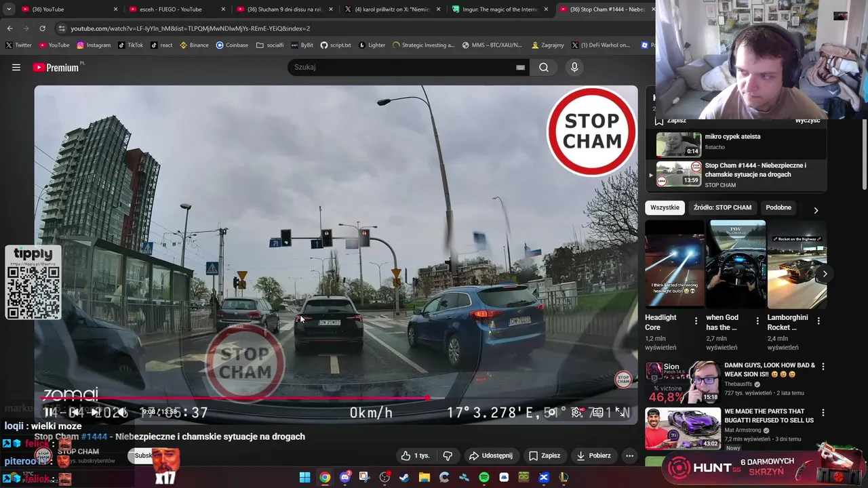Skip to the next video in playlist
The width and height of the screenshot is (868, 488).
point(97,412)
